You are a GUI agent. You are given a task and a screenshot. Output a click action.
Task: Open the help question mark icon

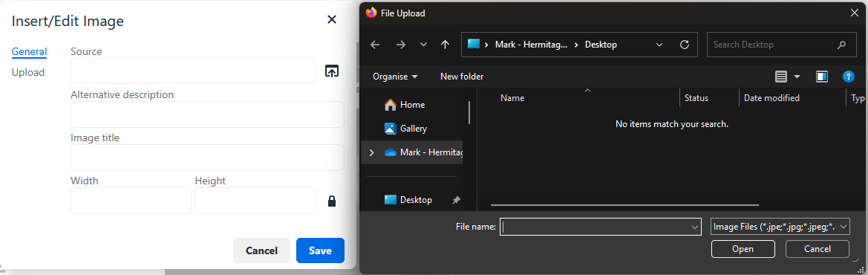click(x=848, y=77)
